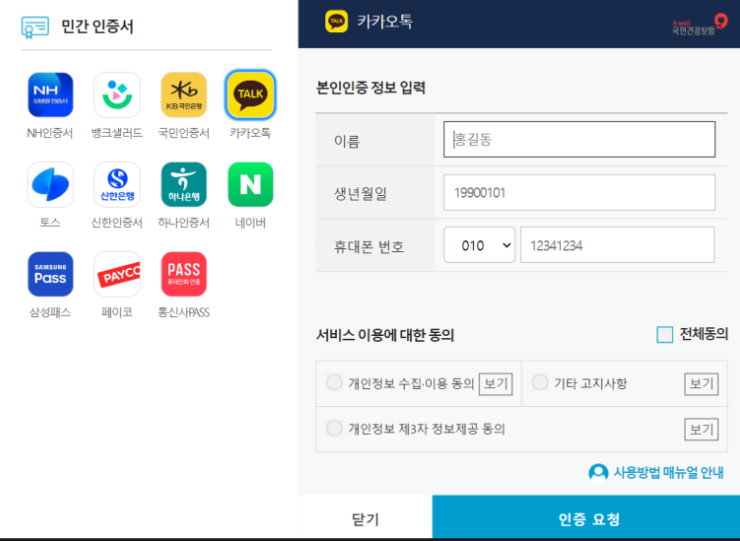Check the 전체동의 checkbox

[x=665, y=335]
